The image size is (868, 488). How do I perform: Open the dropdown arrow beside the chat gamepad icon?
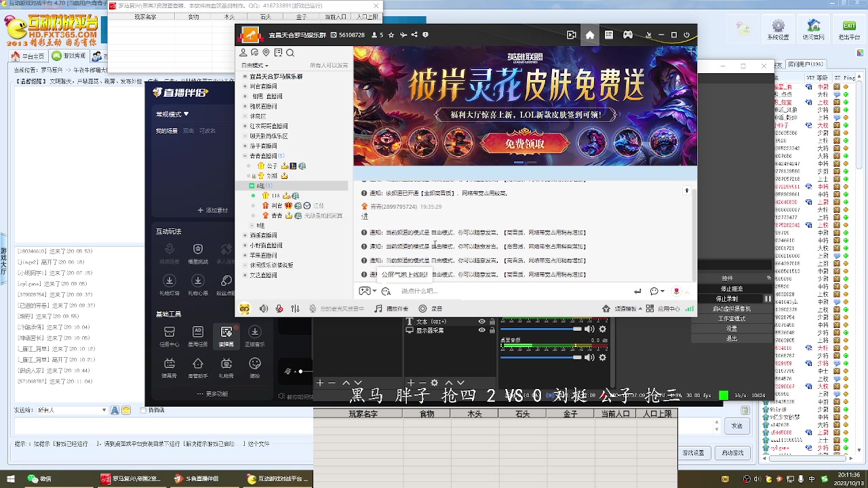point(374,291)
